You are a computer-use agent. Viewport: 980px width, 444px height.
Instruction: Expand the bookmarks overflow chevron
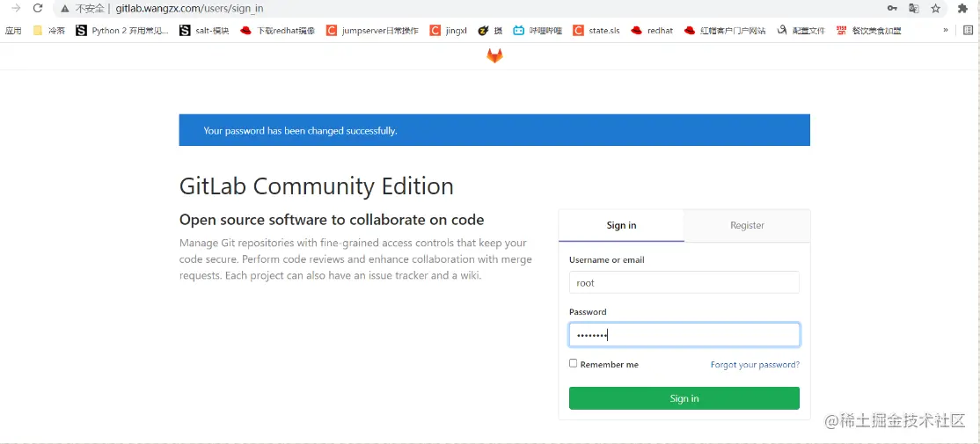click(946, 30)
